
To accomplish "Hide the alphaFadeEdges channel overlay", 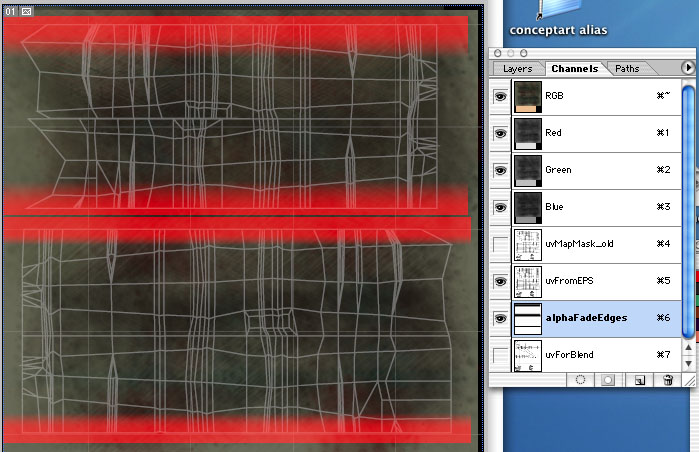I will click(501, 319).
